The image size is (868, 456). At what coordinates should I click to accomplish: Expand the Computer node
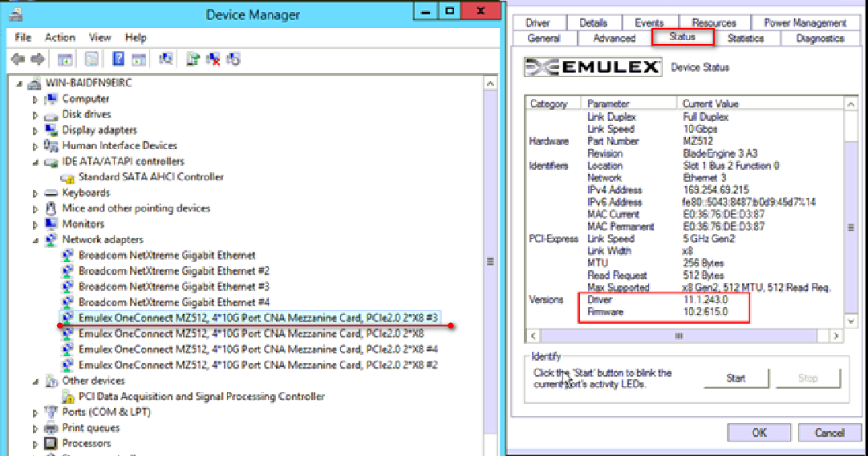pos(34,99)
